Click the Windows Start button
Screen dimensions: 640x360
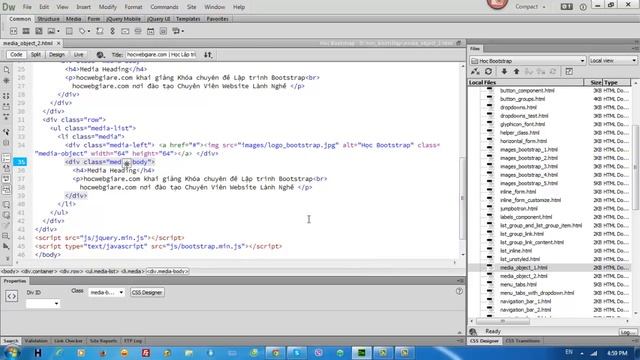[11, 353]
